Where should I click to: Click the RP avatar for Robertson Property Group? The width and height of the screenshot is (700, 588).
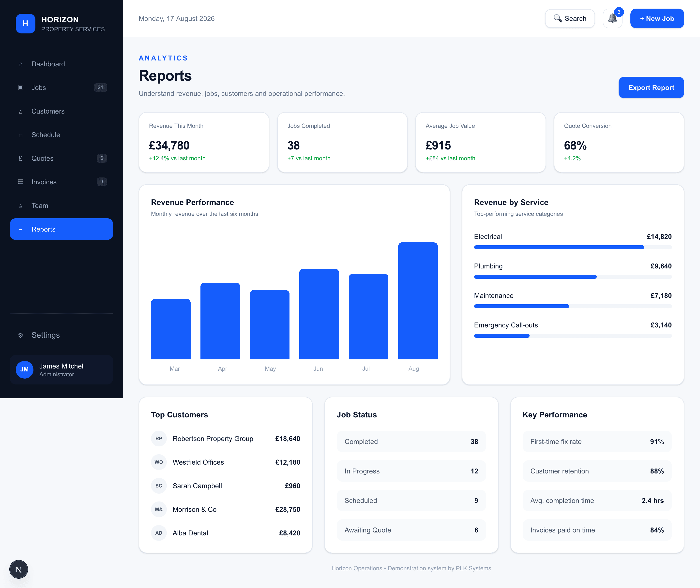coord(159,439)
